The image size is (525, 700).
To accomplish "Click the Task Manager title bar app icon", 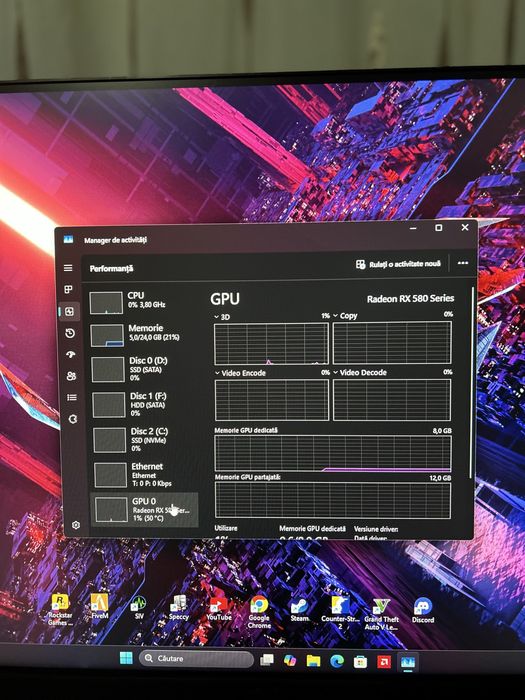I will coord(68,240).
